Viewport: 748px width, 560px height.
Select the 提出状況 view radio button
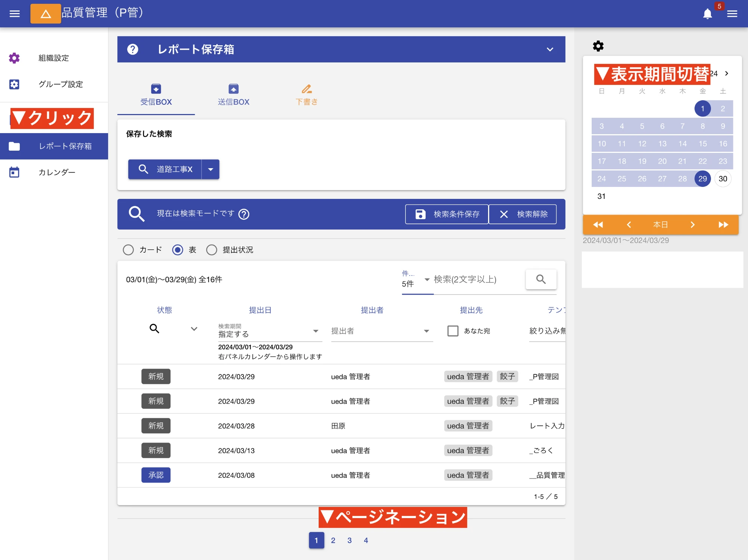pyautogui.click(x=212, y=250)
